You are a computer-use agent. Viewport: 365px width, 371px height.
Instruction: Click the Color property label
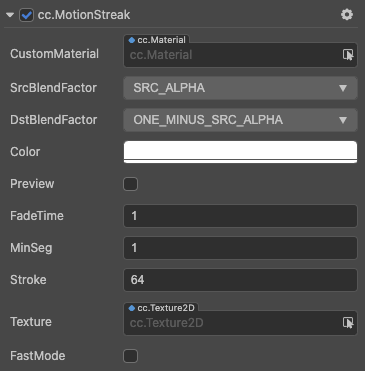click(25, 152)
